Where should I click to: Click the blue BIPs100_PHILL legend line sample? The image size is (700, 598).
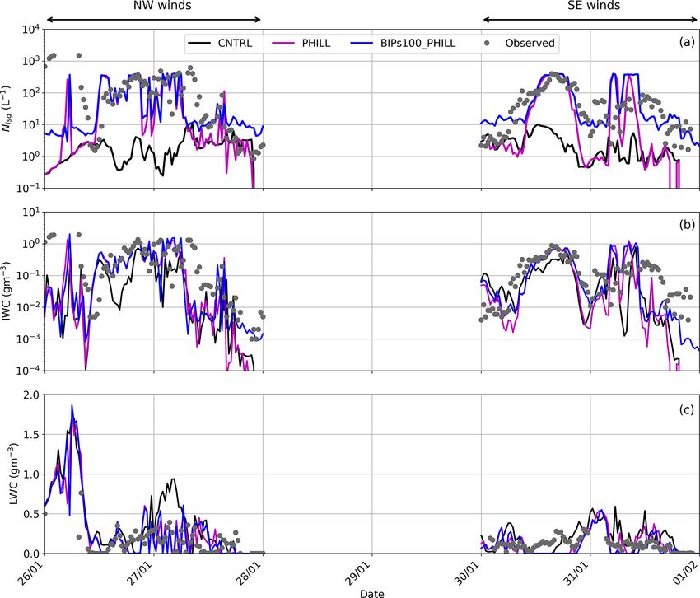(x=362, y=44)
